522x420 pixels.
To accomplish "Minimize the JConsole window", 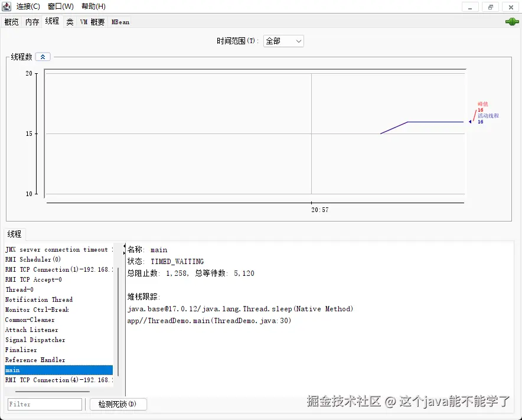I will pos(470,7).
